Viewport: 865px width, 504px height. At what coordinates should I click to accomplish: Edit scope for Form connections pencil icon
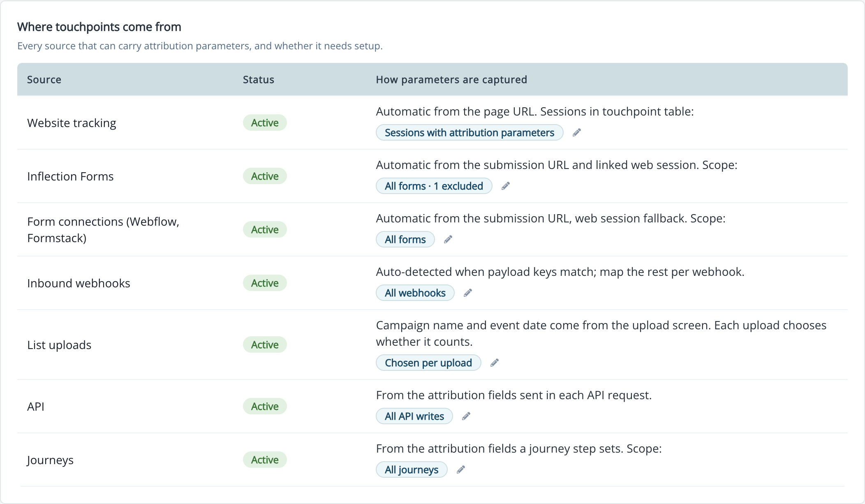tap(448, 239)
